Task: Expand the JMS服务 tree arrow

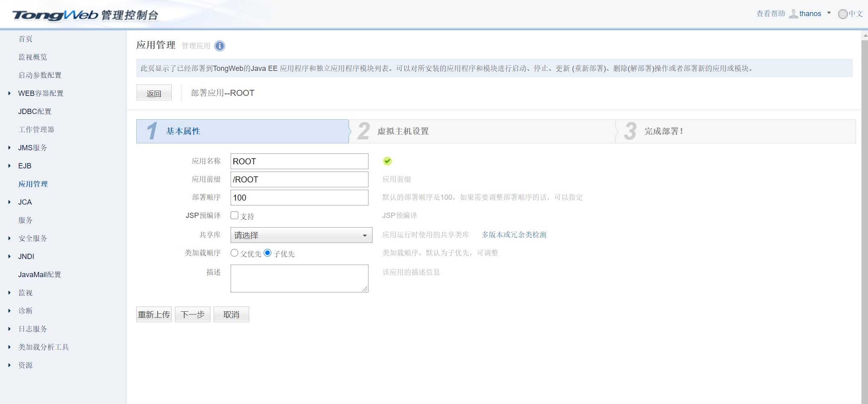Action: click(x=9, y=148)
